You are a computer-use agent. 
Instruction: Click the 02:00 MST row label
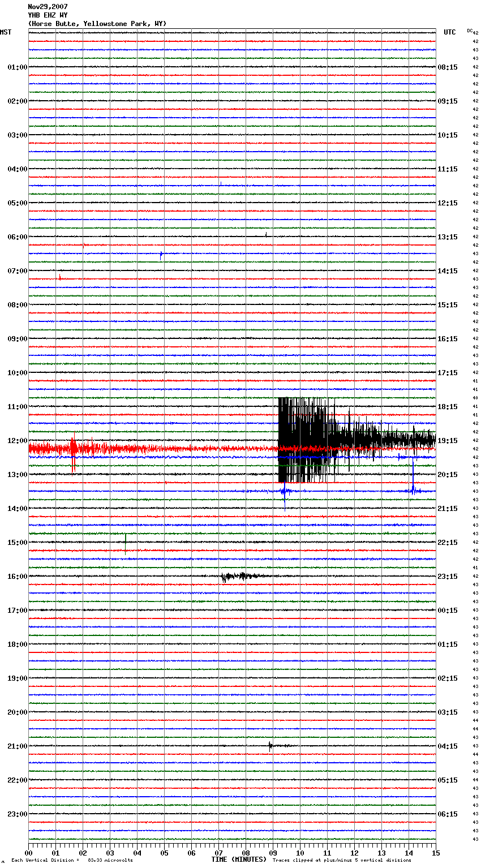[18, 101]
